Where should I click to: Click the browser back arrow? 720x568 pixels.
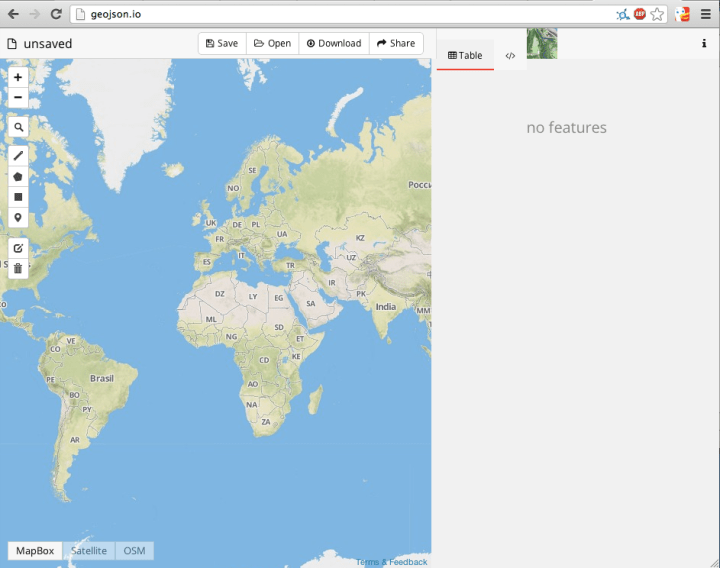coord(13,14)
